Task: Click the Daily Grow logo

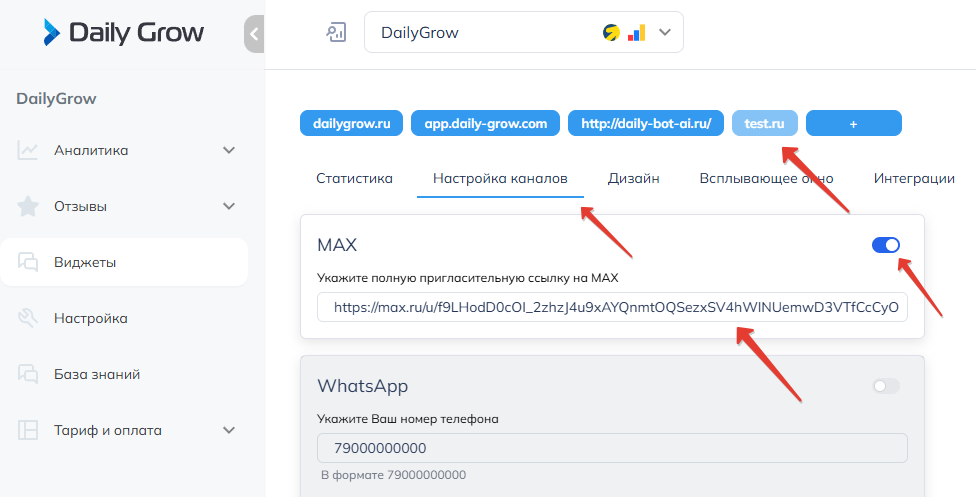Action: click(x=123, y=33)
